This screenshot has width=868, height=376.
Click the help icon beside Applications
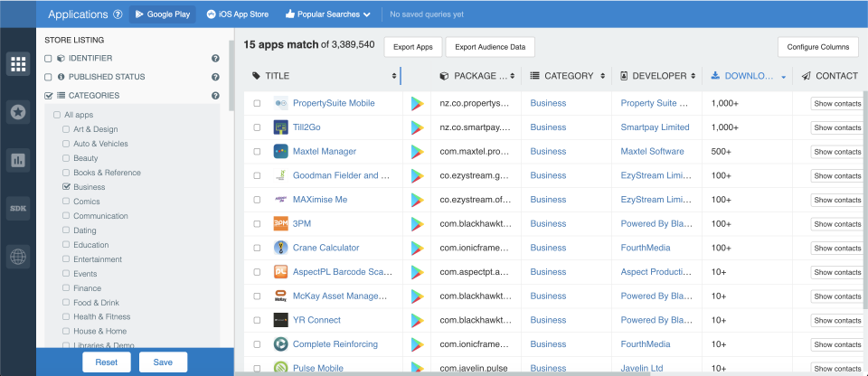point(118,14)
